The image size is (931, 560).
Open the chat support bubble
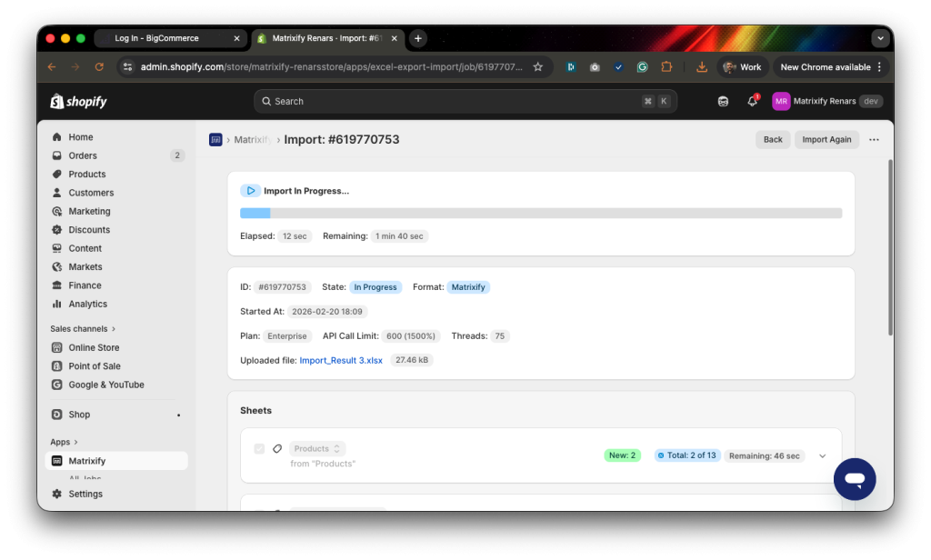tap(854, 478)
